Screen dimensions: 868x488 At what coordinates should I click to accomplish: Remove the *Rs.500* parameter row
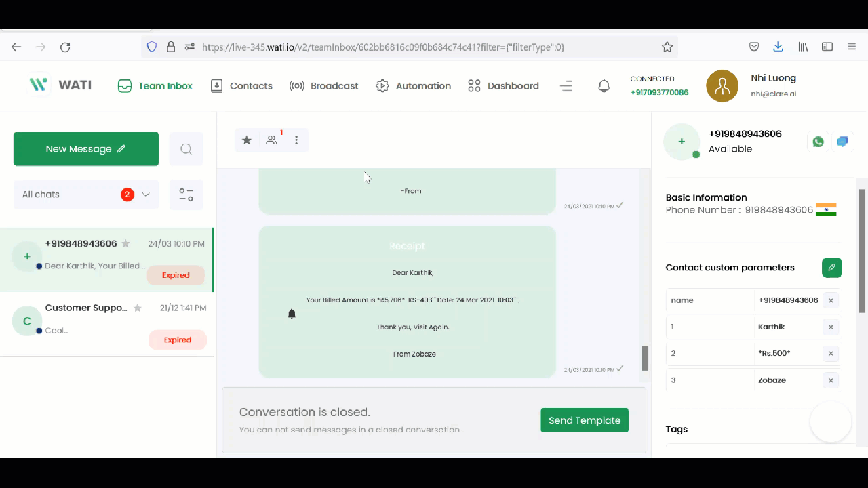pyautogui.click(x=831, y=354)
